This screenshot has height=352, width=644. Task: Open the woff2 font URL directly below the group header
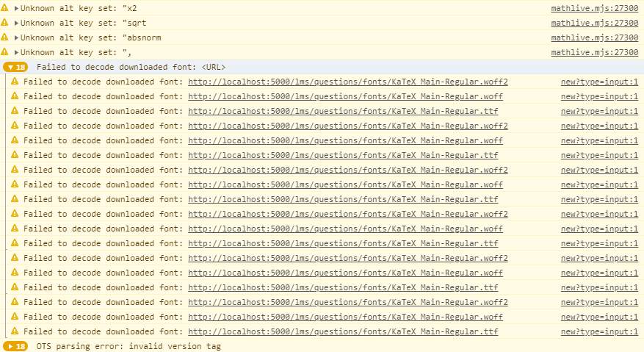pos(348,82)
